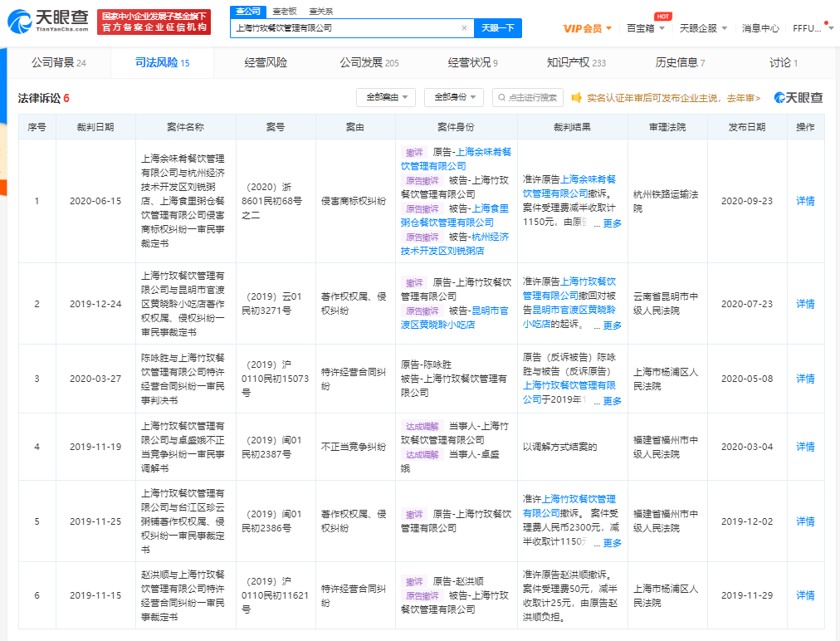Open the 经营风险 tab
Screen dimensions: 840x641
pyautogui.click(x=266, y=63)
